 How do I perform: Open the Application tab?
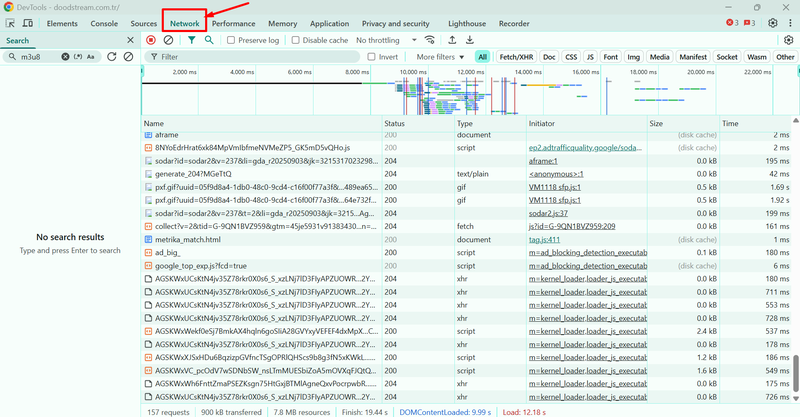click(329, 23)
